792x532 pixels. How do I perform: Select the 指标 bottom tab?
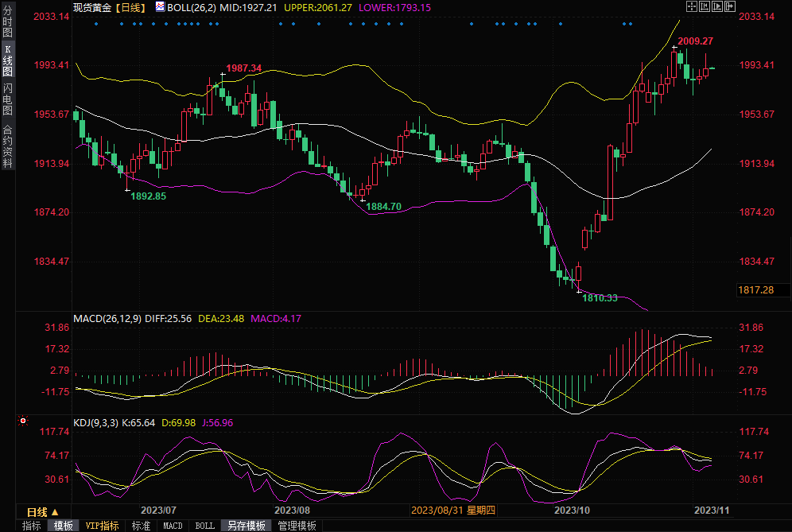[x=31, y=526]
